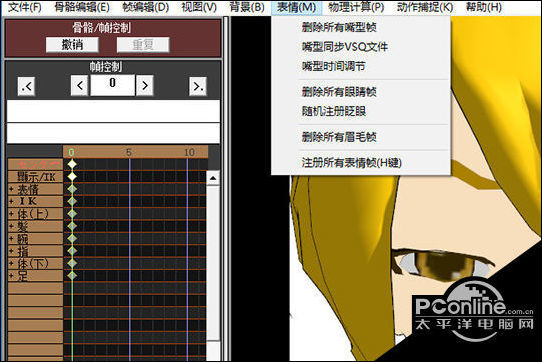
Task: Select the センター bone track
Action: click(35, 164)
